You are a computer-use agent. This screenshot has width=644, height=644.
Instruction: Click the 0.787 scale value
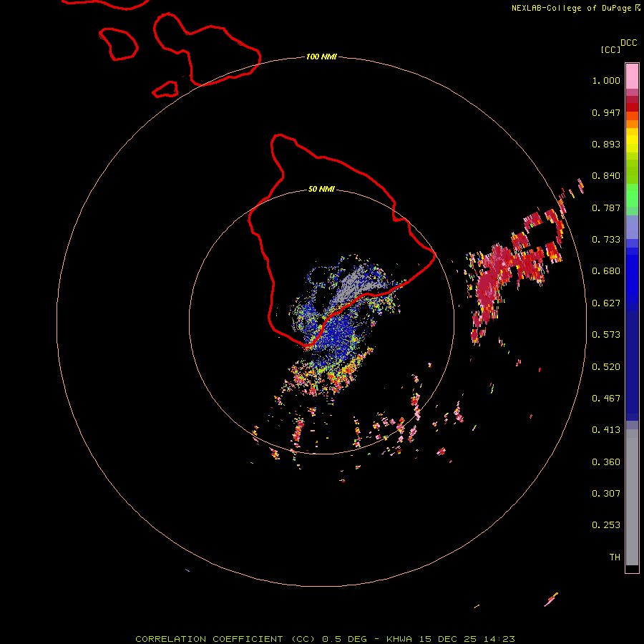pos(606,208)
